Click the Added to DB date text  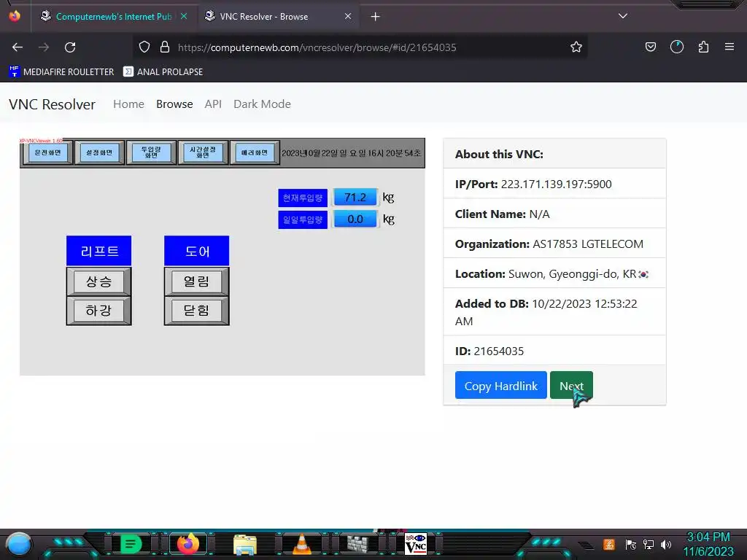546,312
